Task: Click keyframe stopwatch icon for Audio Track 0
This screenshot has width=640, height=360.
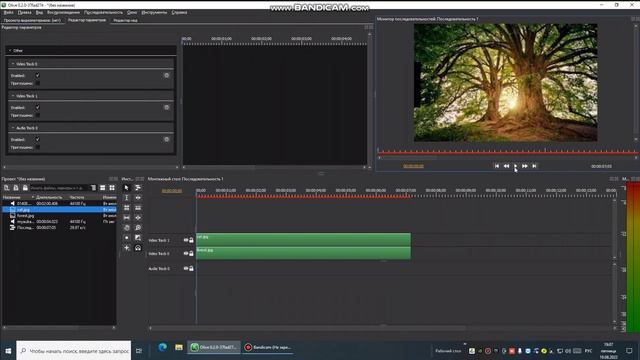Action: point(167,139)
